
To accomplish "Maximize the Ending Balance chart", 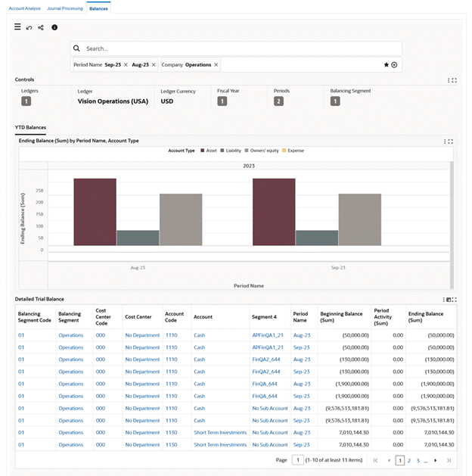I will tap(451, 142).
